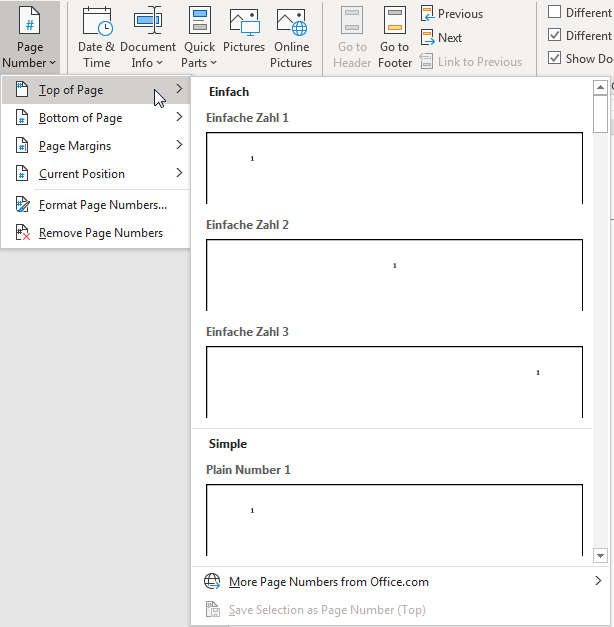Open the Pictures insert icon
Screen dimensions: 614x627
coord(244,21)
